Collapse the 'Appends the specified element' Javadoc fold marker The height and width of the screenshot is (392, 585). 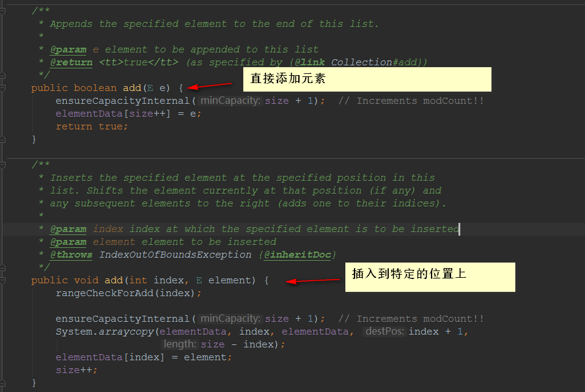click(2, 11)
